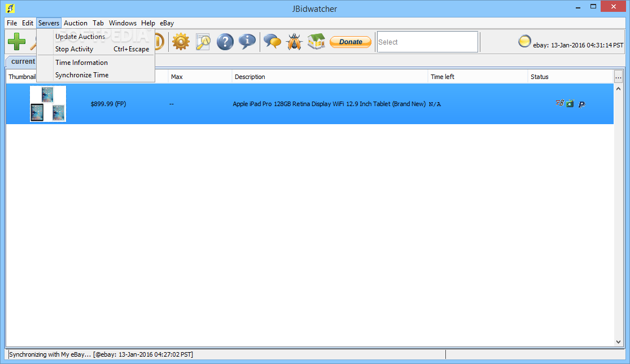Click the N/A time left cell
The height and width of the screenshot is (364, 630).
click(x=435, y=104)
